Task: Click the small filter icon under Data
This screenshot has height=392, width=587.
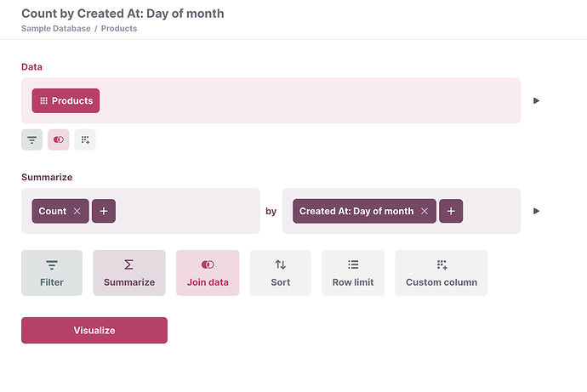Action: click(31, 139)
